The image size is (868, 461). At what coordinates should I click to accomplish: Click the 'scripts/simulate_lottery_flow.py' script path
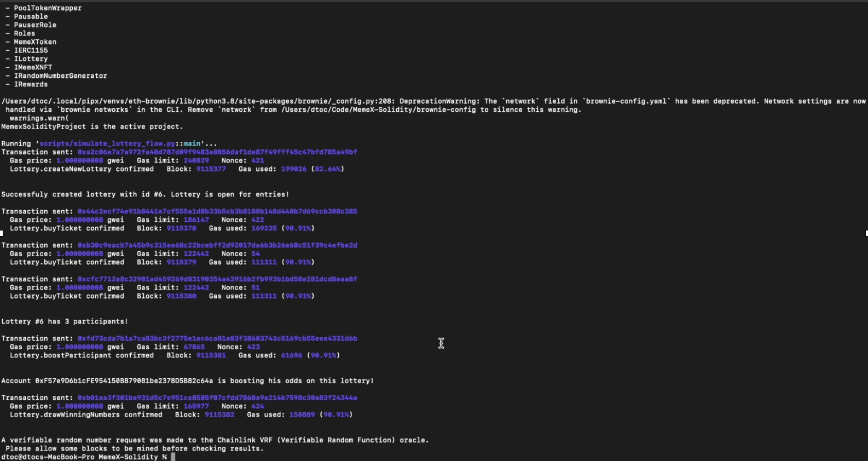point(107,143)
